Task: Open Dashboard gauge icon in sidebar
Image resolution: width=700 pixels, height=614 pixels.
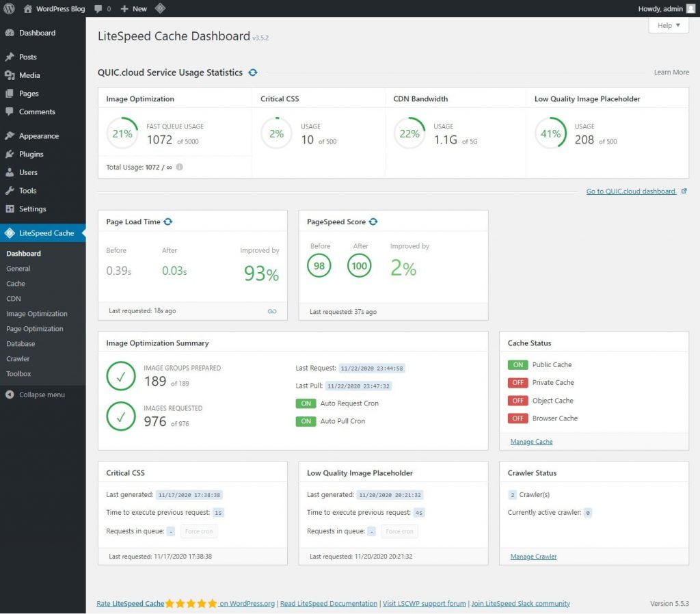Action: [x=10, y=33]
